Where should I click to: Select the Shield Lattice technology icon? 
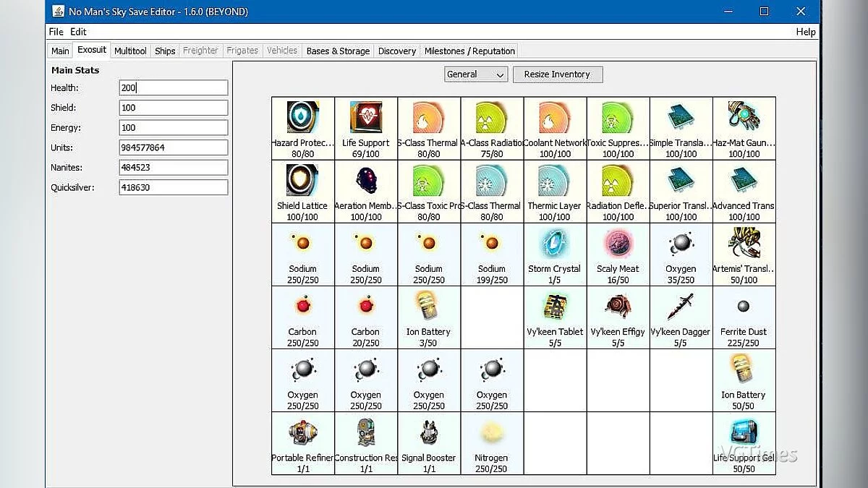[302, 182]
